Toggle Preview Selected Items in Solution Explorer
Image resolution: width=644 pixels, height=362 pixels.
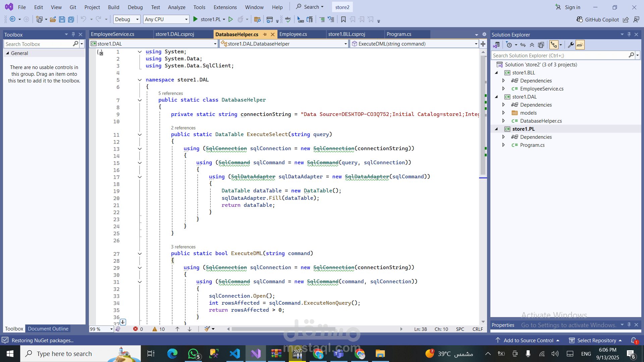coord(580,45)
